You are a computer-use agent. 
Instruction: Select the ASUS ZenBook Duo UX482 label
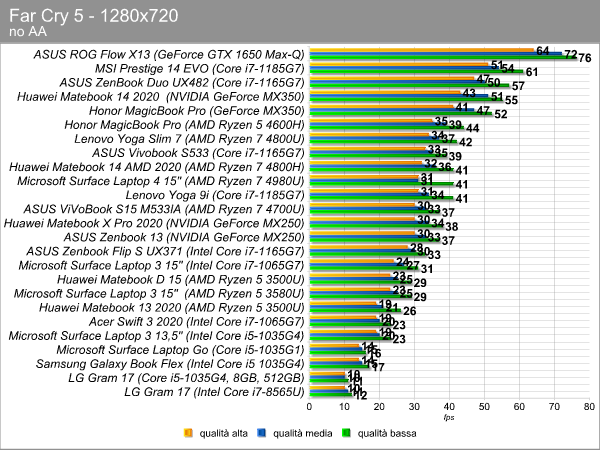tap(182, 83)
